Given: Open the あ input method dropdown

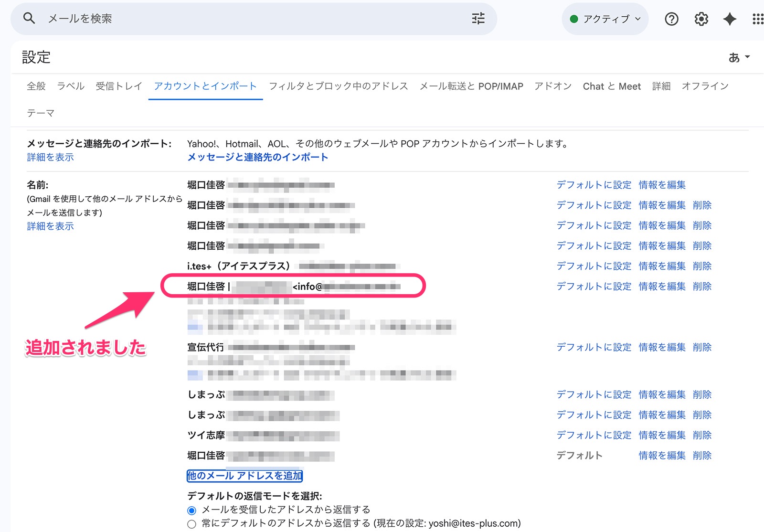Looking at the screenshot, I should point(739,57).
